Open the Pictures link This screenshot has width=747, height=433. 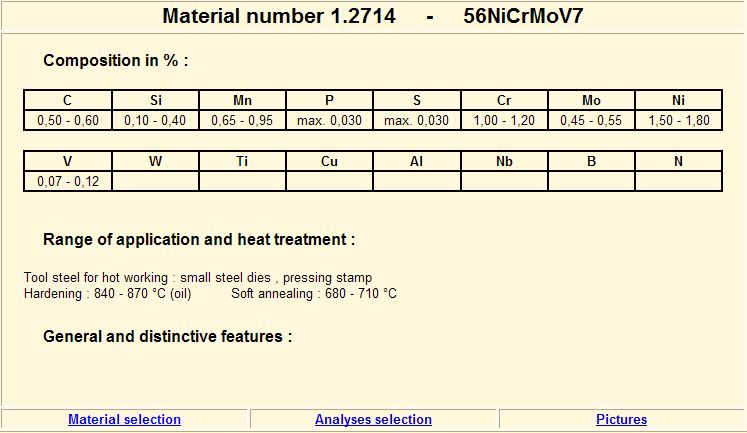pos(621,419)
